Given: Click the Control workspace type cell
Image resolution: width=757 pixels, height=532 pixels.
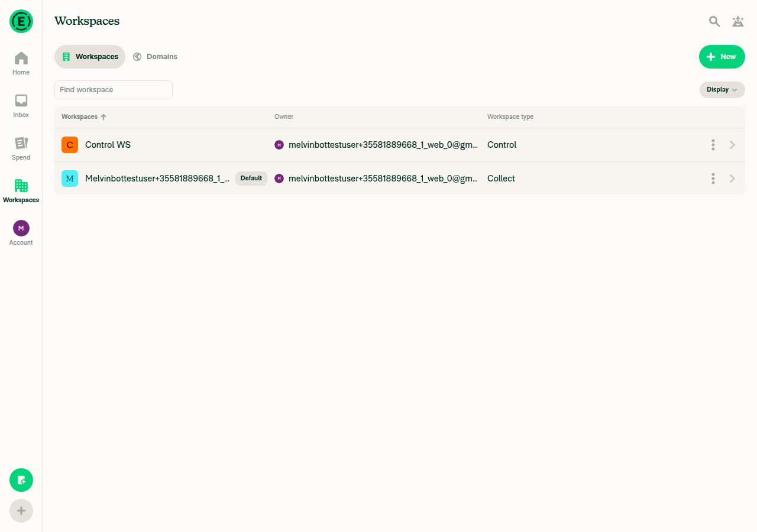Looking at the screenshot, I should 502,145.
